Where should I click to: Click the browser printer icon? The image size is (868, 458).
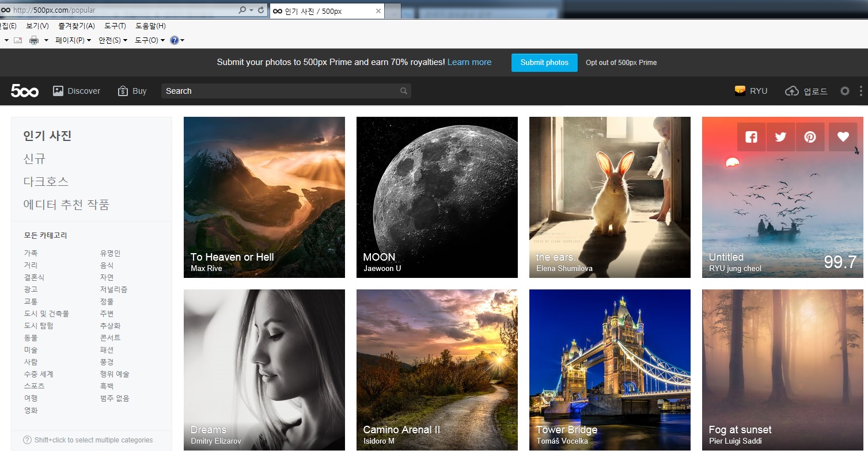point(34,40)
